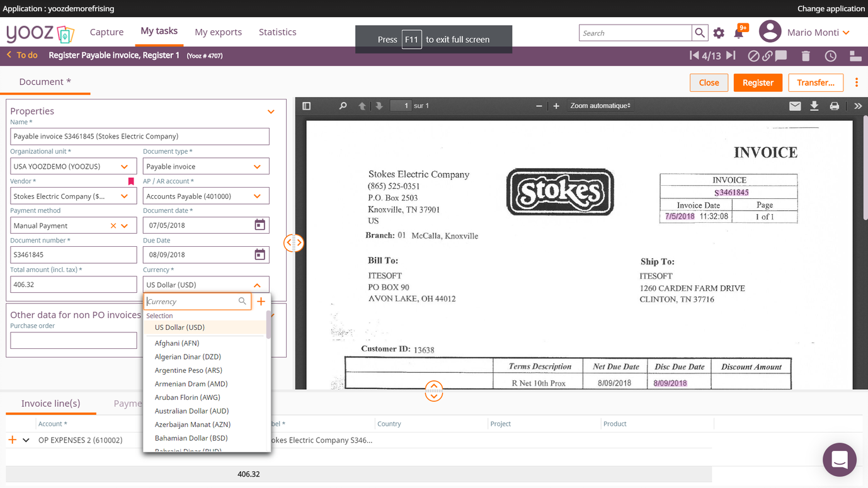
Task: Click the Close button
Action: tap(709, 82)
